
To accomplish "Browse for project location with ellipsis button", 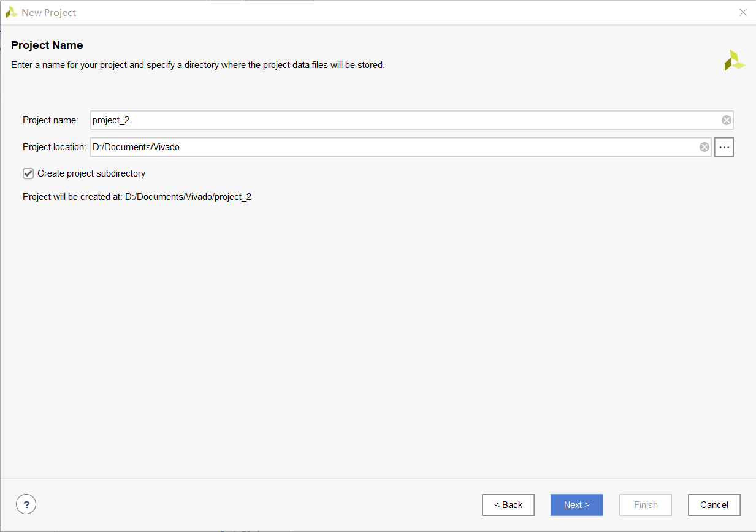I will (x=724, y=147).
